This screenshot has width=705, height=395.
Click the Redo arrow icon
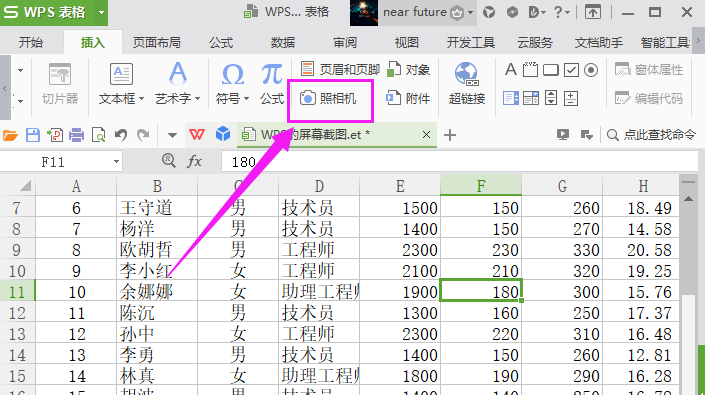coord(143,135)
